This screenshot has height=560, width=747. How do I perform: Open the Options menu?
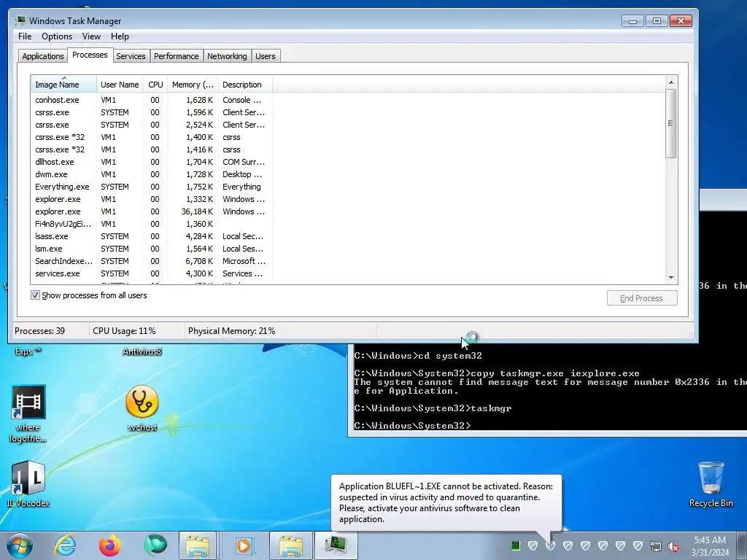(57, 36)
